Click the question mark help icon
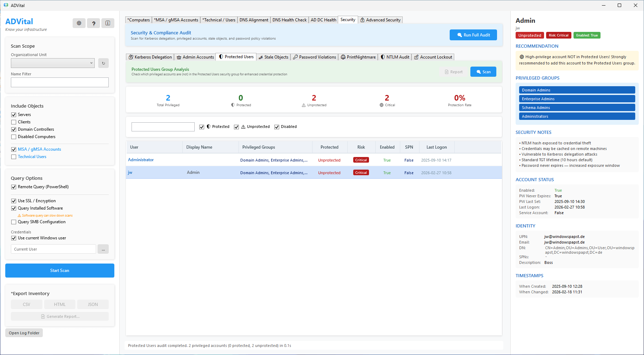Screen dimensions: 644x355 point(93,23)
